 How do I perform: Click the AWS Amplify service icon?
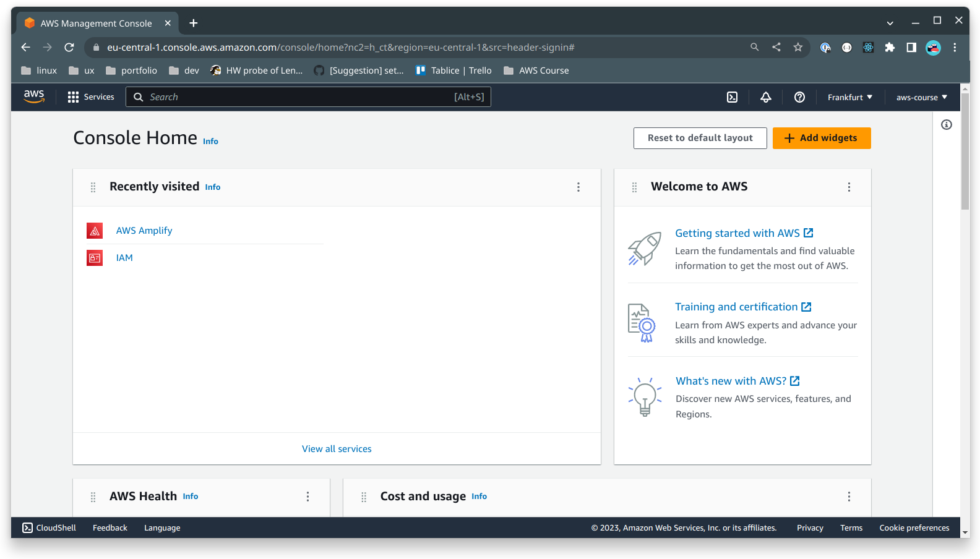tap(95, 231)
